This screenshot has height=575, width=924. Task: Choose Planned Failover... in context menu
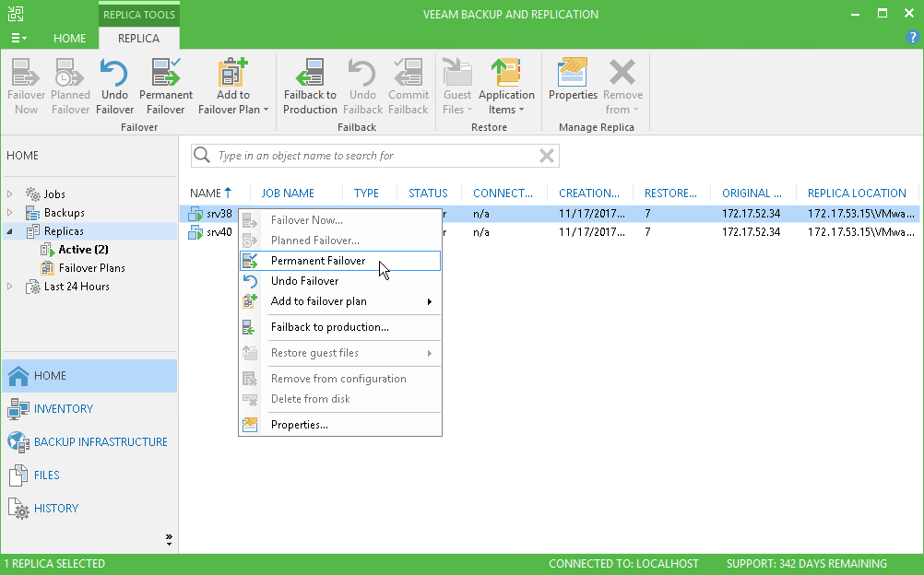(340, 241)
